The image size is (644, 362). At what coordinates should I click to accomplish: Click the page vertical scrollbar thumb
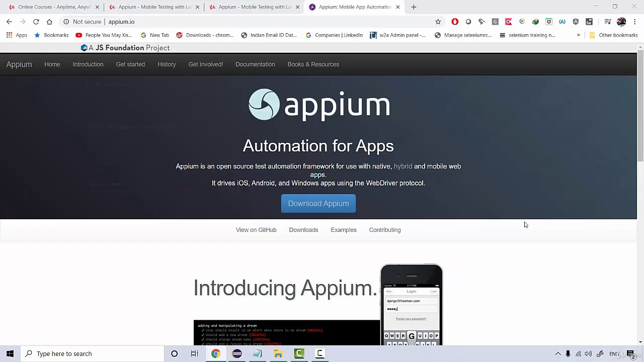tap(640, 106)
